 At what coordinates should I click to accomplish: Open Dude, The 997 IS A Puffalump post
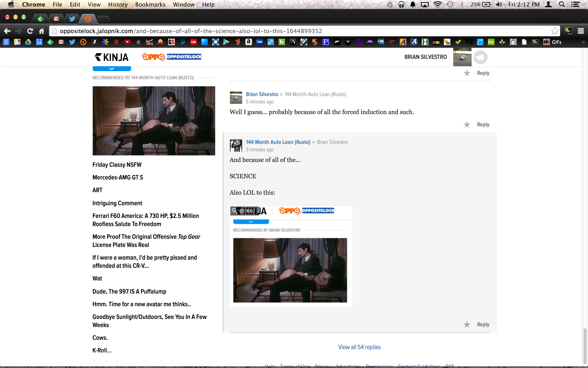click(129, 292)
